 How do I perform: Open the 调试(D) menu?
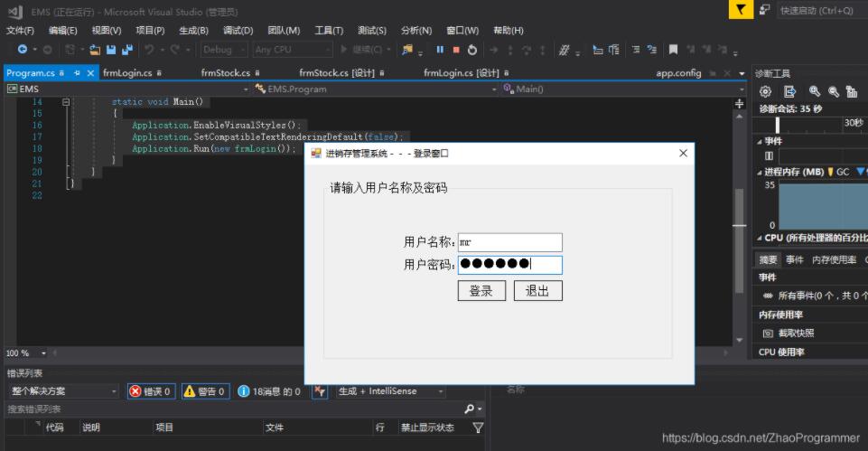(238, 31)
